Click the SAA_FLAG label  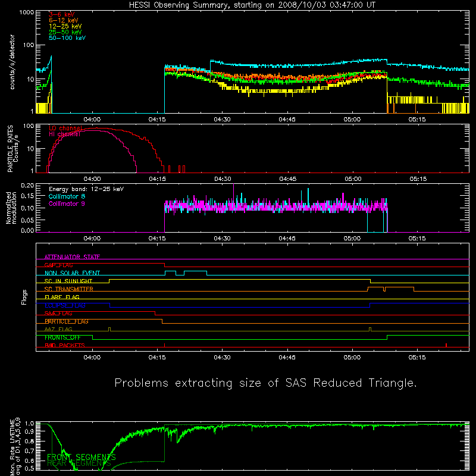click(58, 314)
